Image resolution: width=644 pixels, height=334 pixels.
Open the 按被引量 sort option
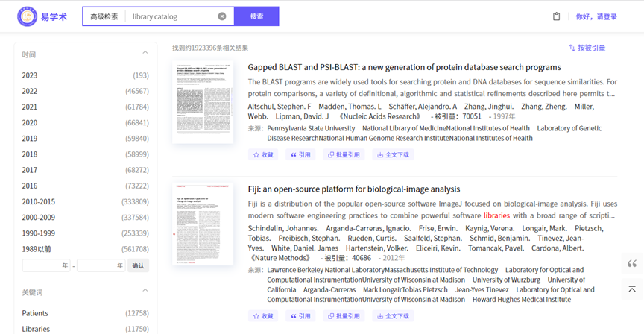click(587, 48)
